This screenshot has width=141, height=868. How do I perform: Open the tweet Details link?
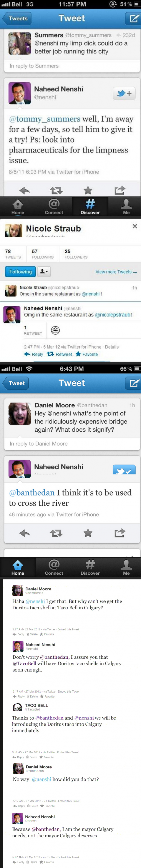coord(111,347)
